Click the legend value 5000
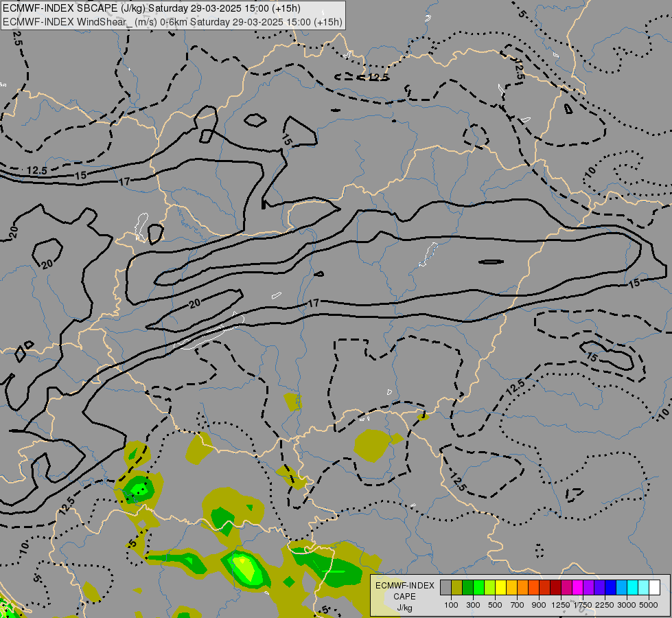The image size is (672, 618). pyautogui.click(x=649, y=605)
